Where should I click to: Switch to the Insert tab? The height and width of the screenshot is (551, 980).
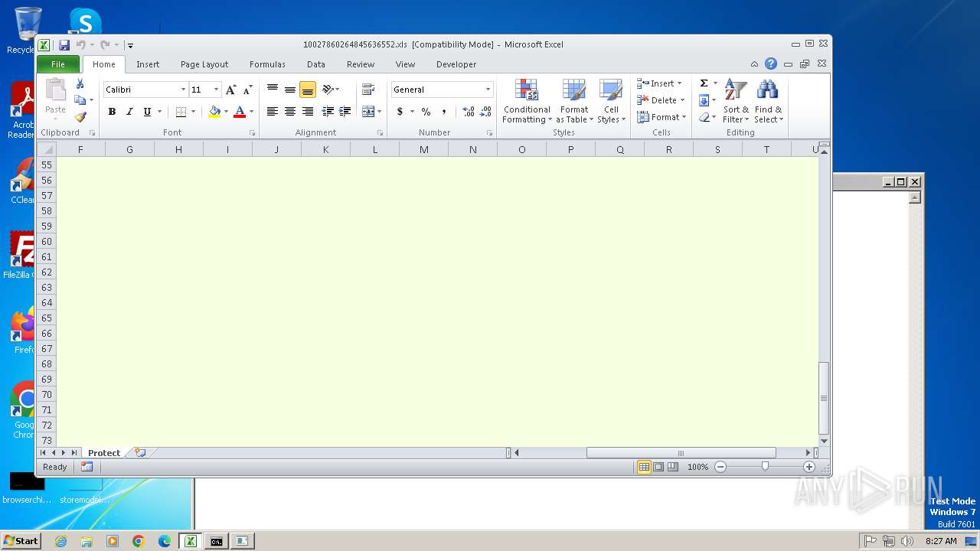tap(148, 64)
